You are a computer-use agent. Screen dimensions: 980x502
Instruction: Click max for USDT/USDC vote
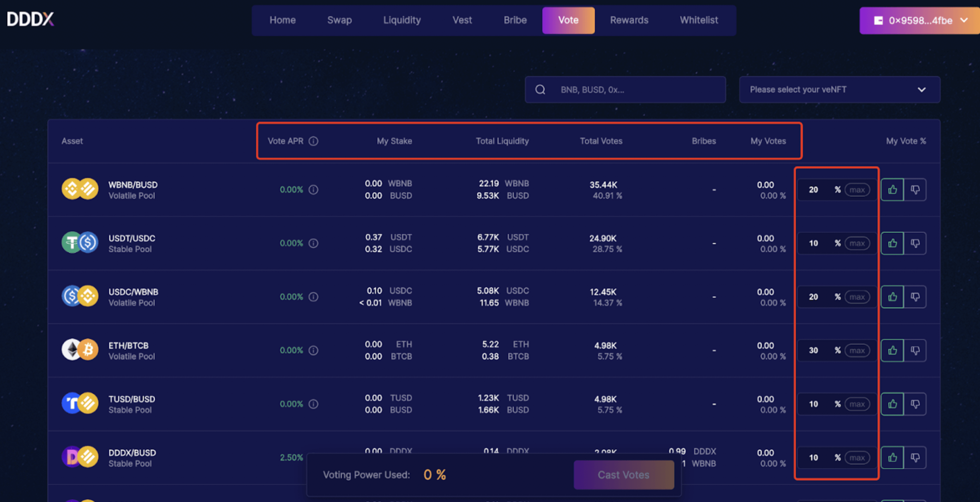857,243
